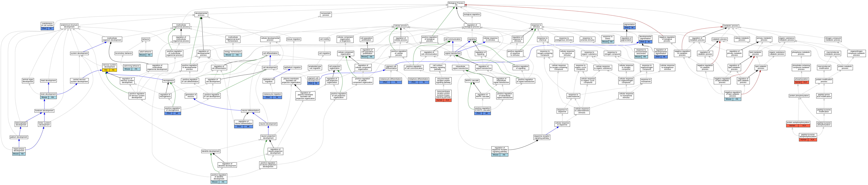Select 'response to environmental enrichment' node
Image resolution: width=868 pixels, height=185 pixels.
tap(641, 53)
